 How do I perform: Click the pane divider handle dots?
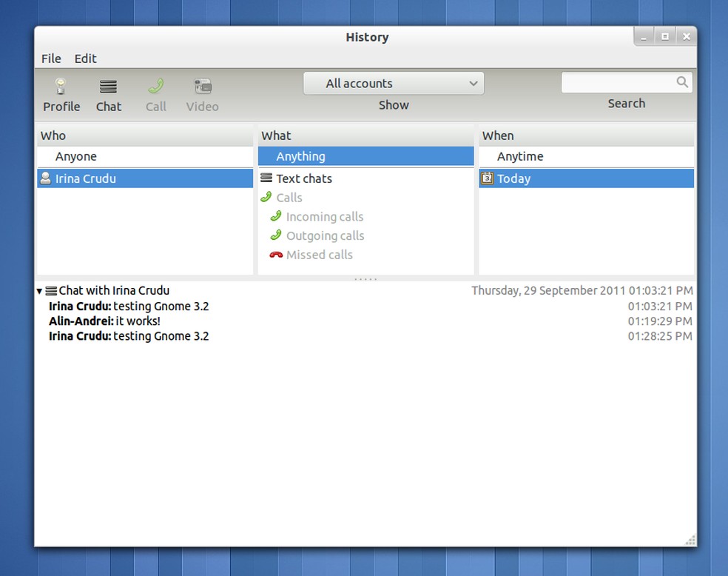(365, 279)
